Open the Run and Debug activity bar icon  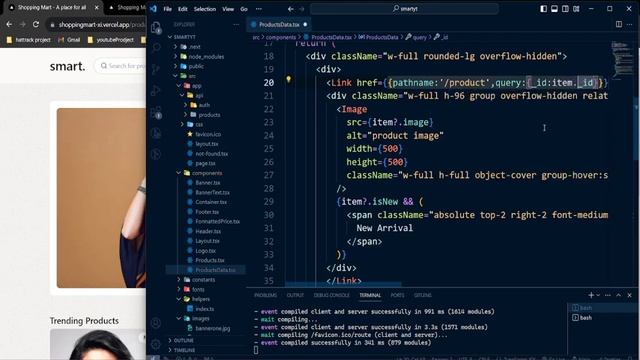pos(156,90)
